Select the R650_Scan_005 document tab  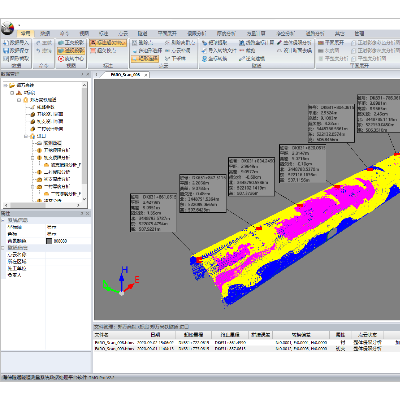[x=125, y=75]
